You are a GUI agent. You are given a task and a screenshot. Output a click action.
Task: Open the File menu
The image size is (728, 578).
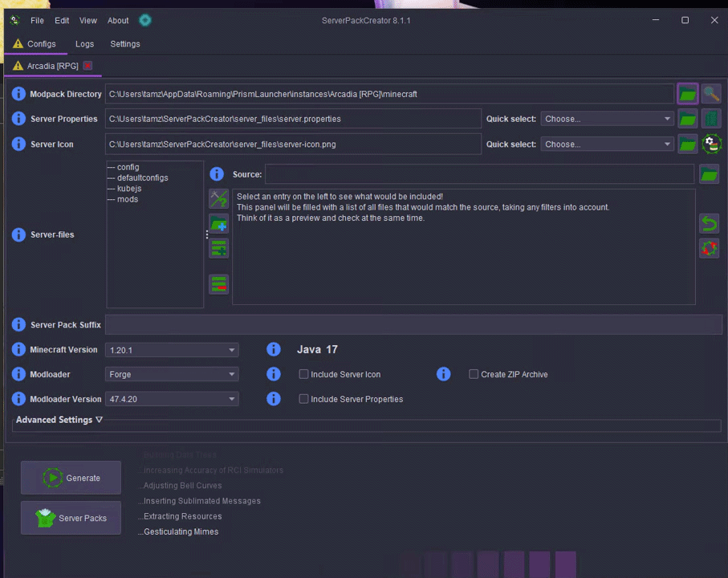tap(37, 20)
